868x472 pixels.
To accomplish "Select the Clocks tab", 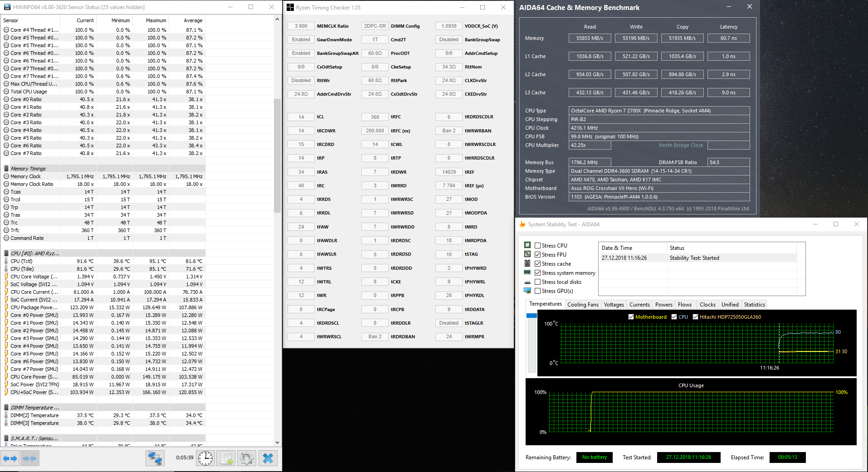I will [707, 305].
